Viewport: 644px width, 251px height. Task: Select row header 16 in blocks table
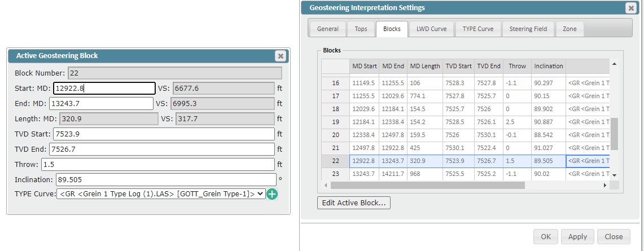tap(336, 83)
